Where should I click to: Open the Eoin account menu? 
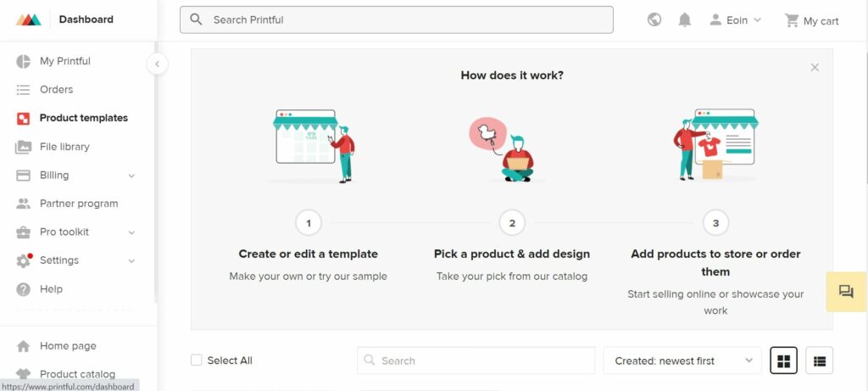point(735,20)
